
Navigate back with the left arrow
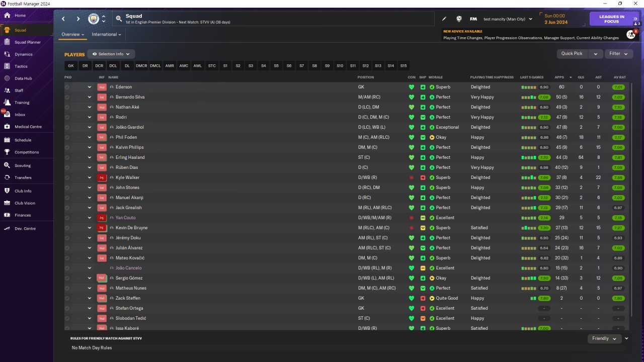(x=63, y=19)
